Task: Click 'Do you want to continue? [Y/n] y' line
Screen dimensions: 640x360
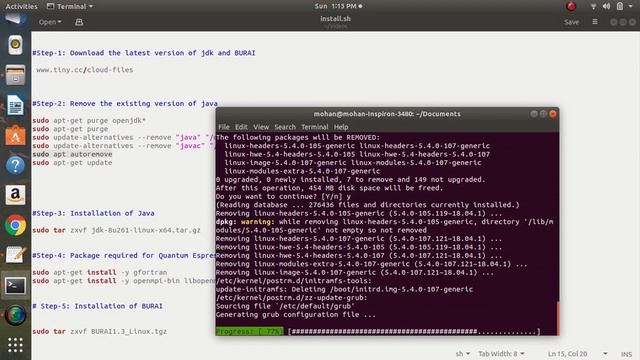Action: coord(283,196)
